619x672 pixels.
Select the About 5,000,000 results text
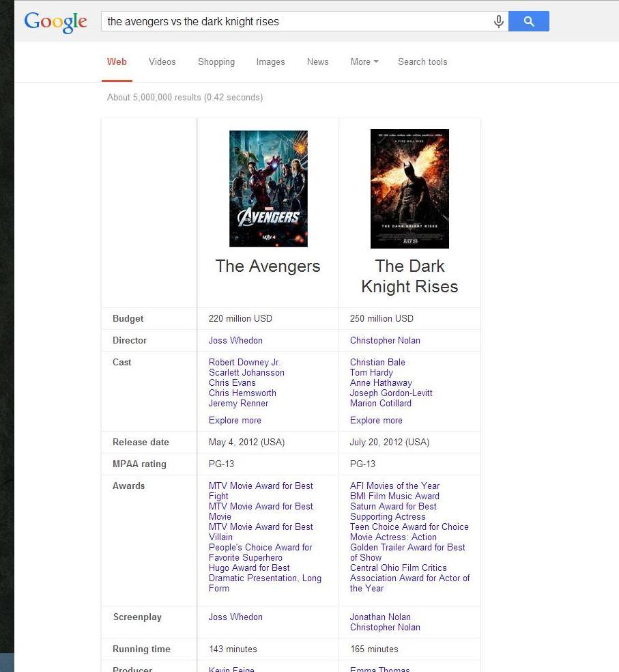pyautogui.click(x=185, y=97)
